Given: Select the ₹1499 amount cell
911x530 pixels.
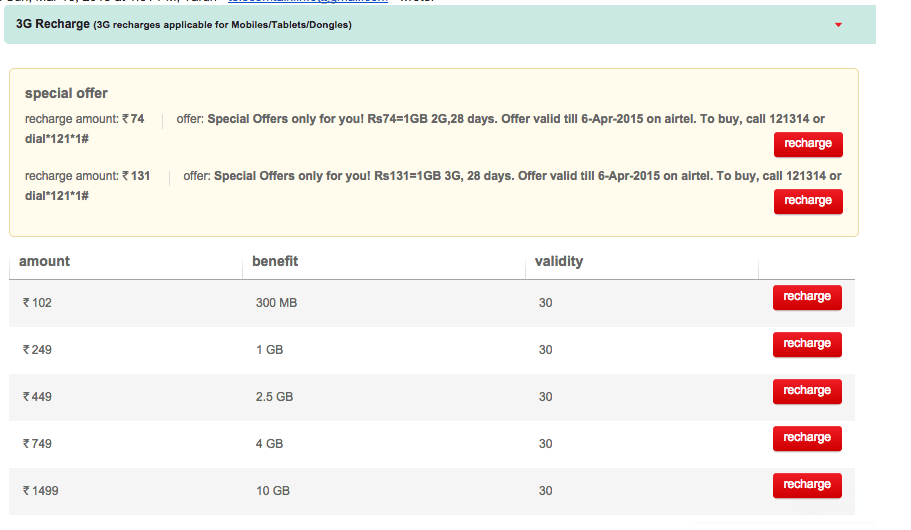Looking at the screenshot, I should [41, 491].
